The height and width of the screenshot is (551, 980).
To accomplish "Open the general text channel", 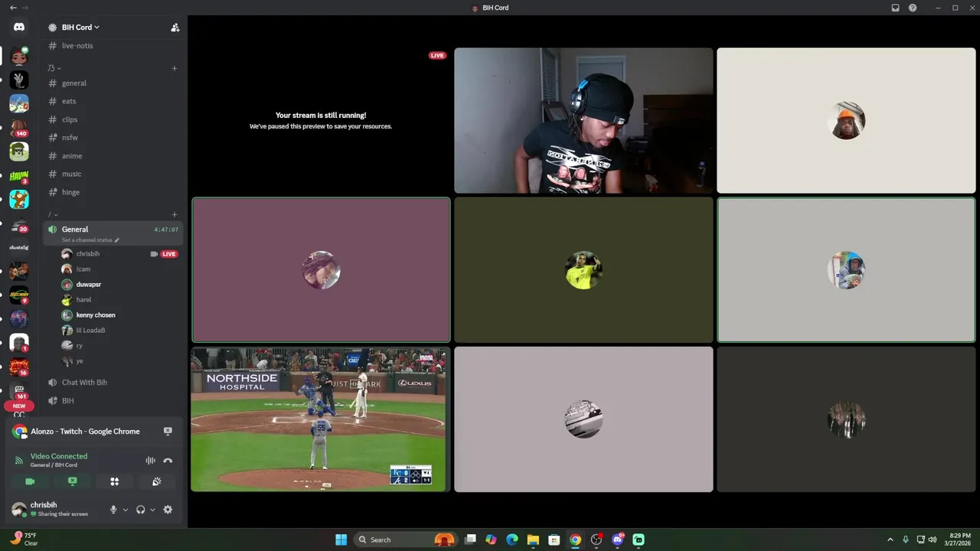I will click(x=113, y=83).
